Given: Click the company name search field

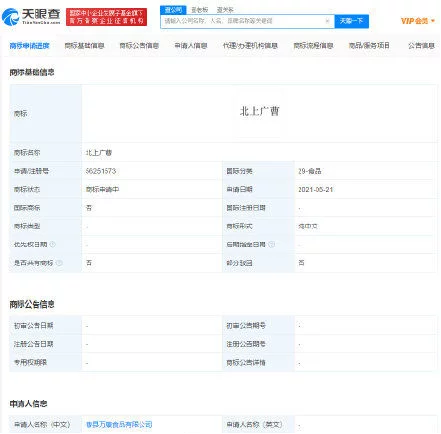Looking at the screenshot, I should click(243, 21).
